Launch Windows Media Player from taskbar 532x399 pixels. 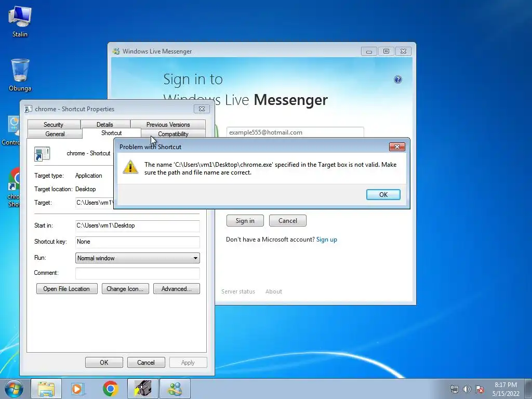coord(78,389)
